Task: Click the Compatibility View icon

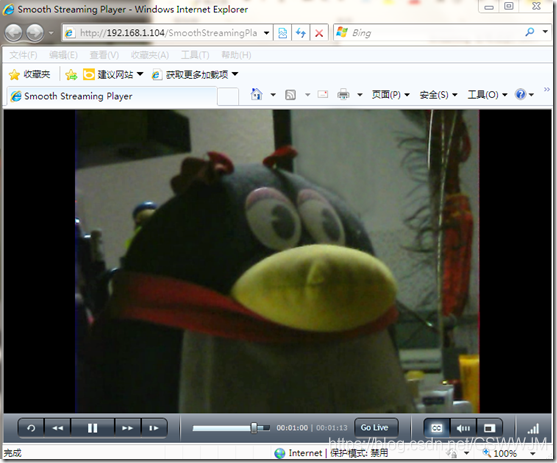Action: [283, 33]
